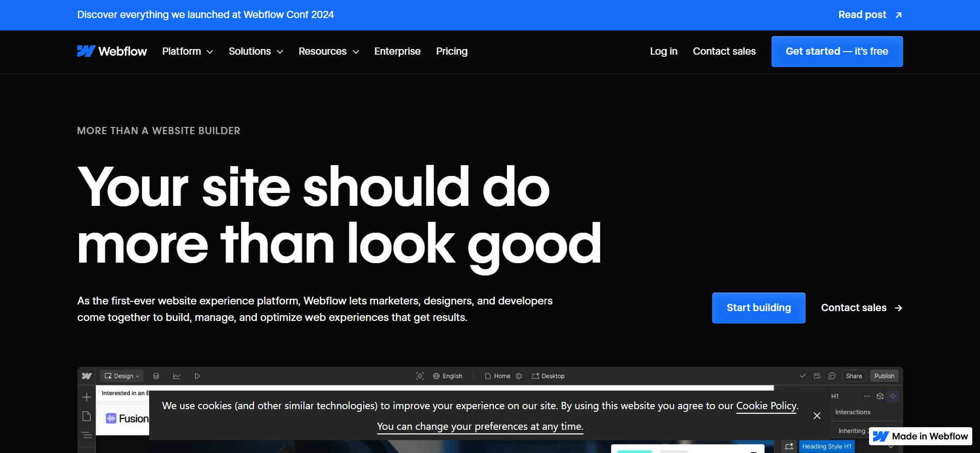Click the preview play icon
The width and height of the screenshot is (980, 453).
(x=197, y=376)
